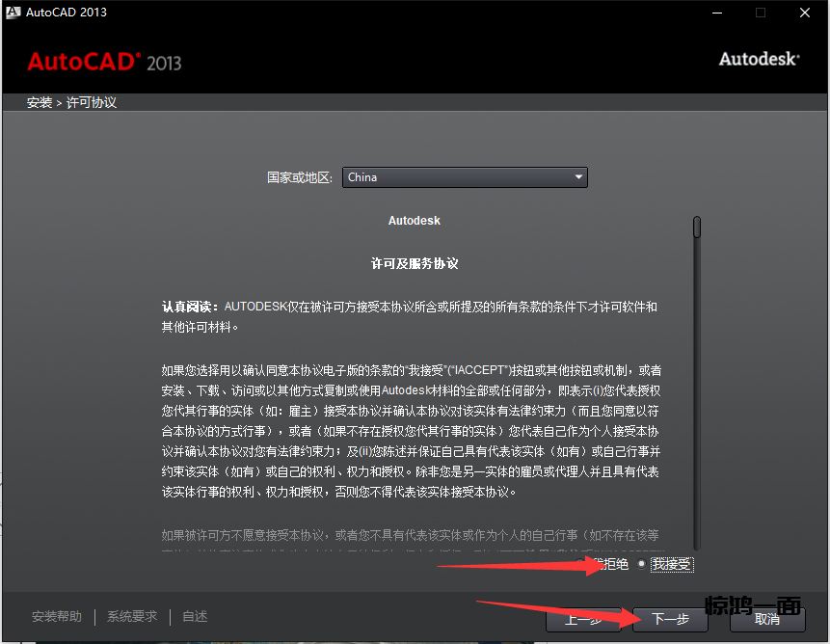The width and height of the screenshot is (830, 644).
Task: View the 系统要求 link
Action: (132, 617)
